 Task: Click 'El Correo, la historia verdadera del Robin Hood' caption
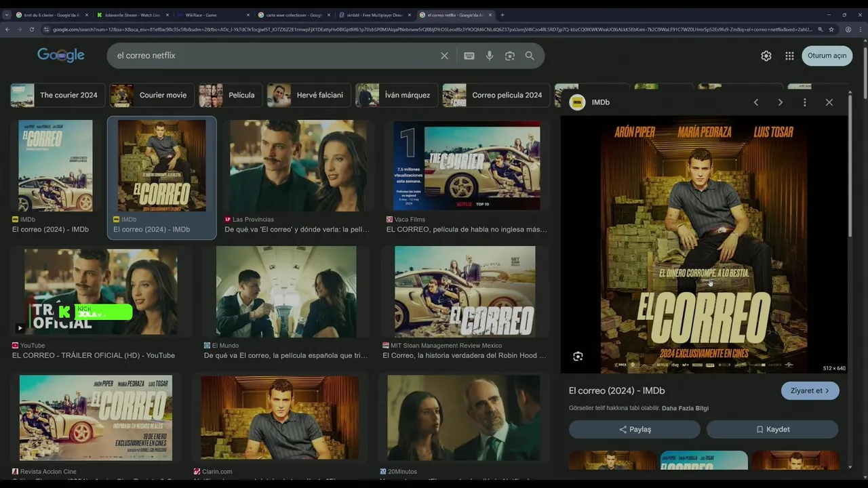tap(465, 355)
